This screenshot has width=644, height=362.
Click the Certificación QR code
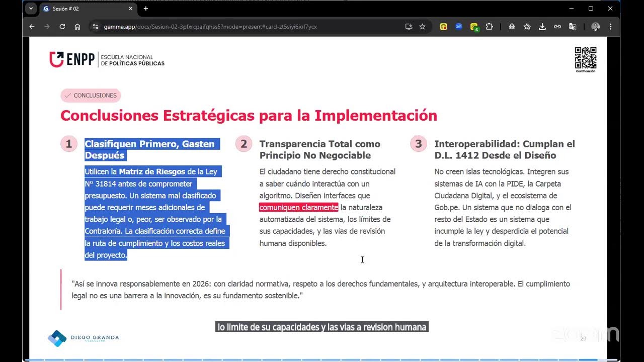pos(586,59)
